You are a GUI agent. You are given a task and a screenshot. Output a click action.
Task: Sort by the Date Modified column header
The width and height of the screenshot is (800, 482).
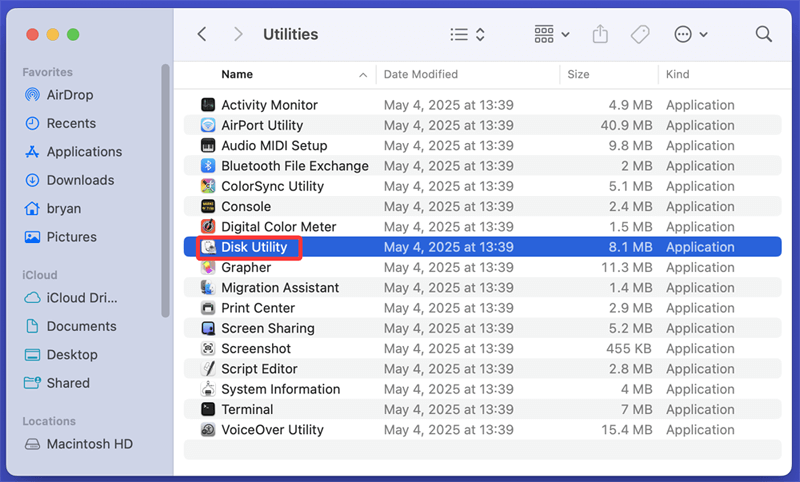tap(420, 74)
